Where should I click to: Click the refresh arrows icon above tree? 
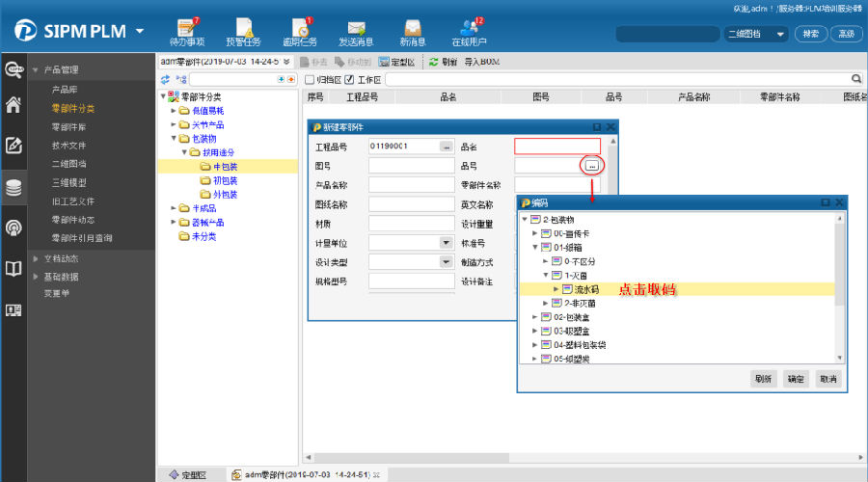[165, 79]
